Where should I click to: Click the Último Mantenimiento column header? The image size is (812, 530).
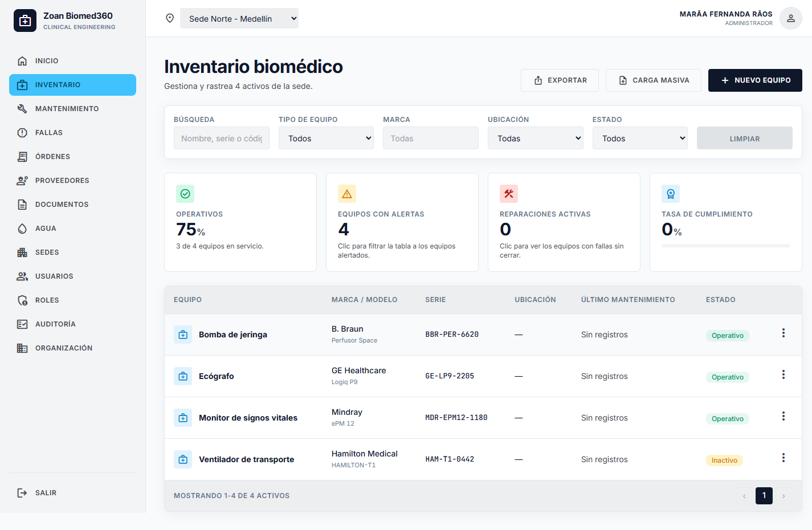click(x=628, y=300)
